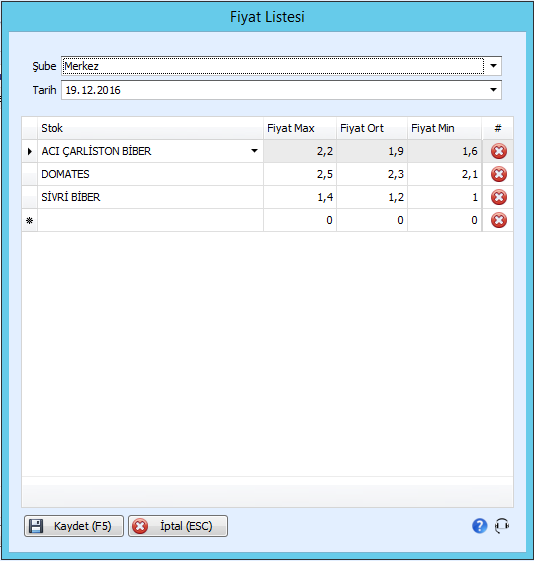Delete the SİVRİ BİBER row
534x561 pixels.
tap(499, 197)
